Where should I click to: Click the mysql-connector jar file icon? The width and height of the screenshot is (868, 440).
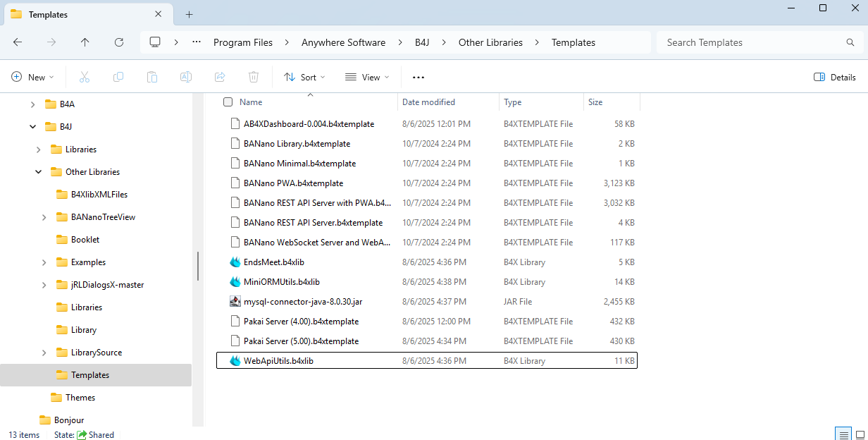tap(235, 301)
